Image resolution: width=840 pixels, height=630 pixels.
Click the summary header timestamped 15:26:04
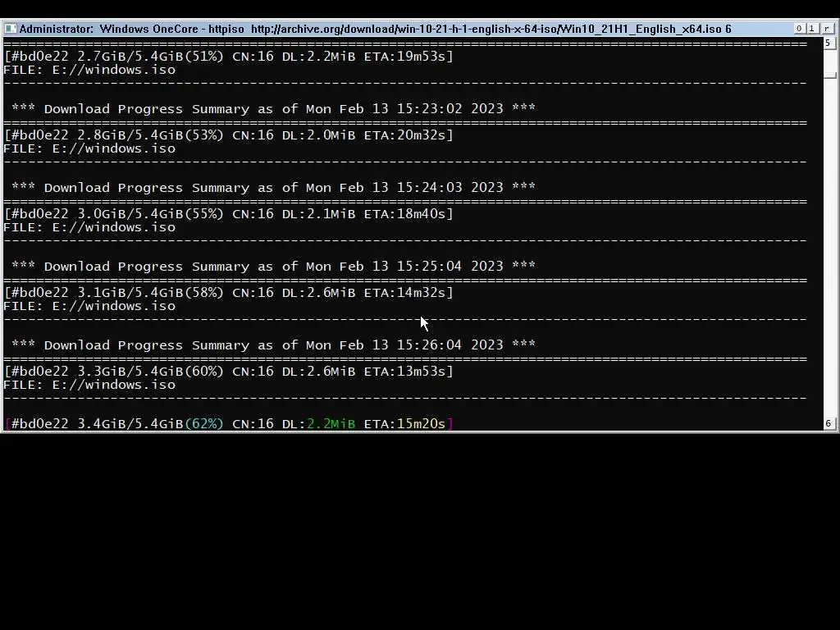[x=273, y=345]
